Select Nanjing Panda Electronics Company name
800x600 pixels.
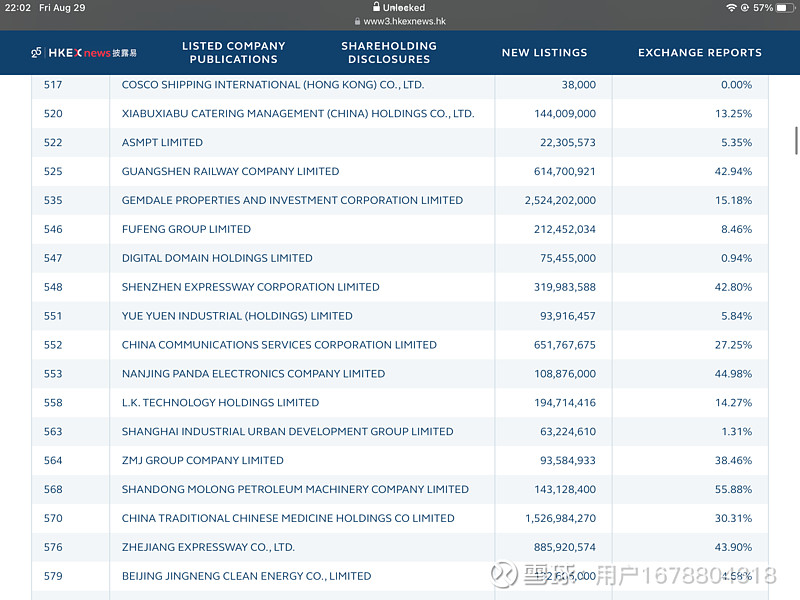coord(253,373)
